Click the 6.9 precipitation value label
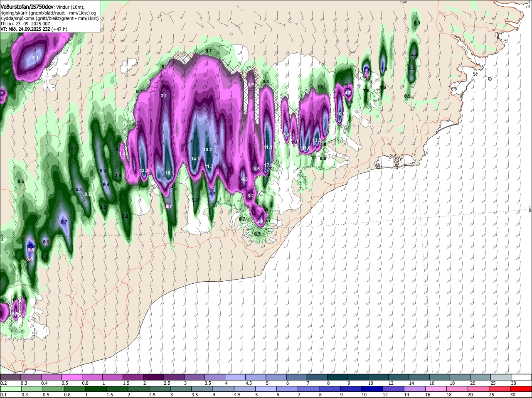The height and width of the screenshot is (398, 532). point(46,242)
